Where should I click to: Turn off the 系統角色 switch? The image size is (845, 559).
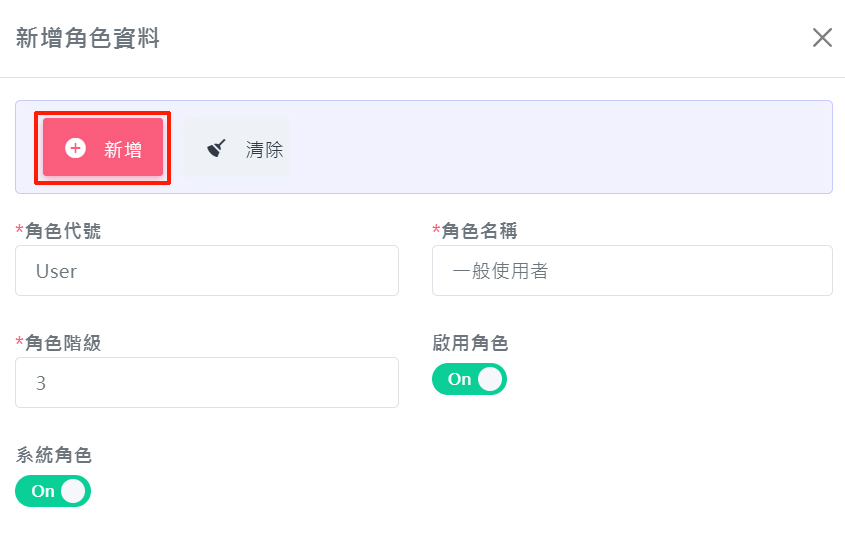53,491
